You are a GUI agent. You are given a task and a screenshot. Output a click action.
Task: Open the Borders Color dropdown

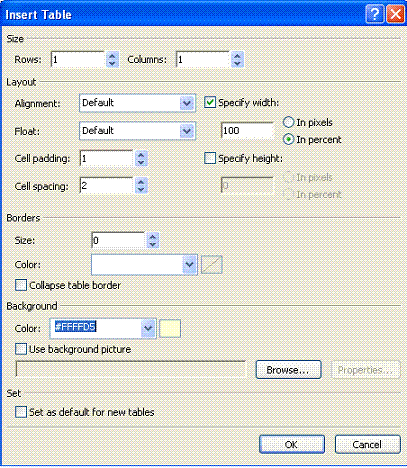coord(190,265)
